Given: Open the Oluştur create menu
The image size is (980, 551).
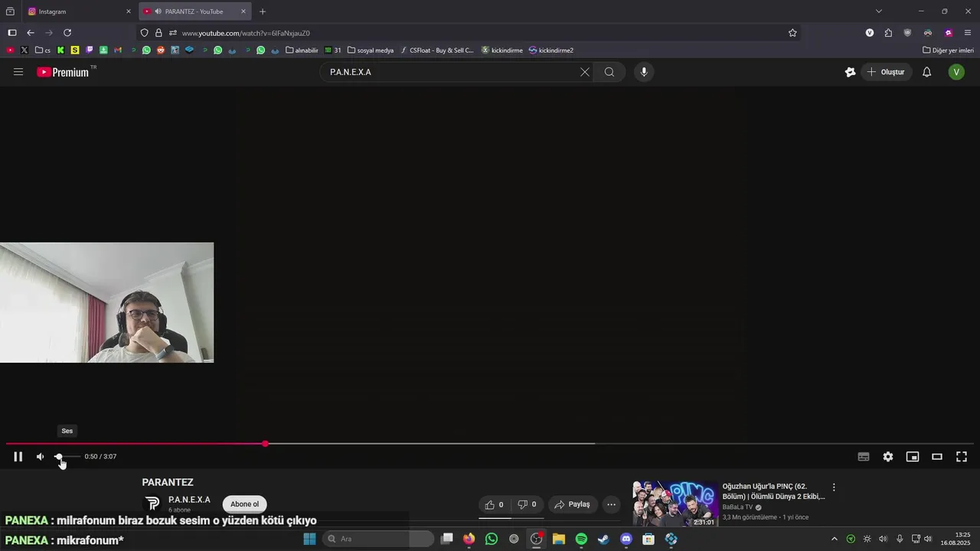Looking at the screenshot, I should [x=886, y=72].
